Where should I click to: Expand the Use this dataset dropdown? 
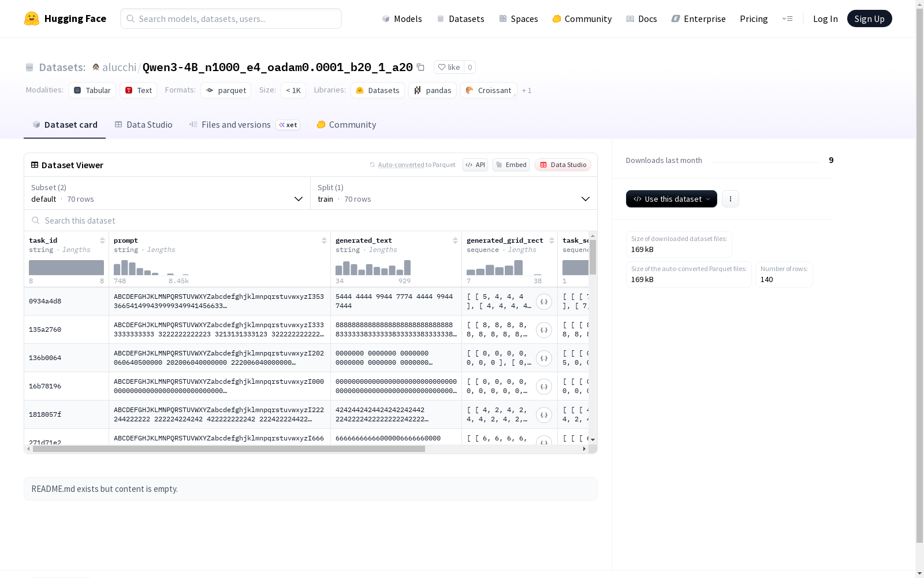[672, 199]
